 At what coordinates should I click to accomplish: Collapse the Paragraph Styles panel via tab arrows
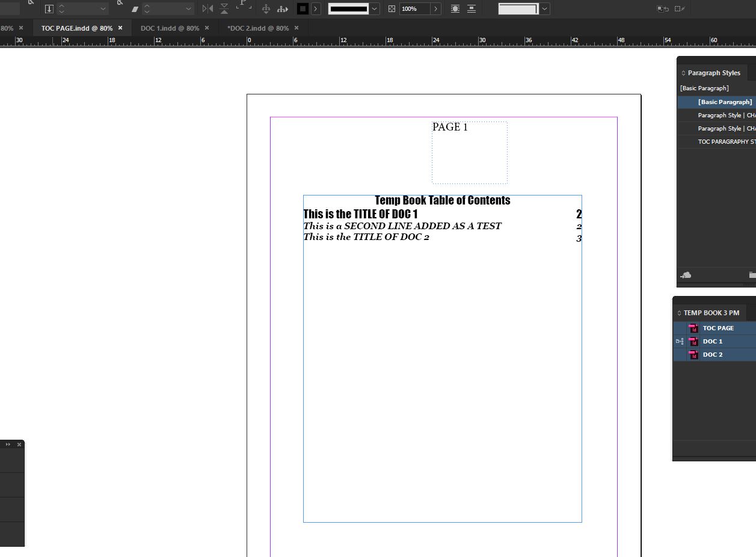tap(683, 73)
